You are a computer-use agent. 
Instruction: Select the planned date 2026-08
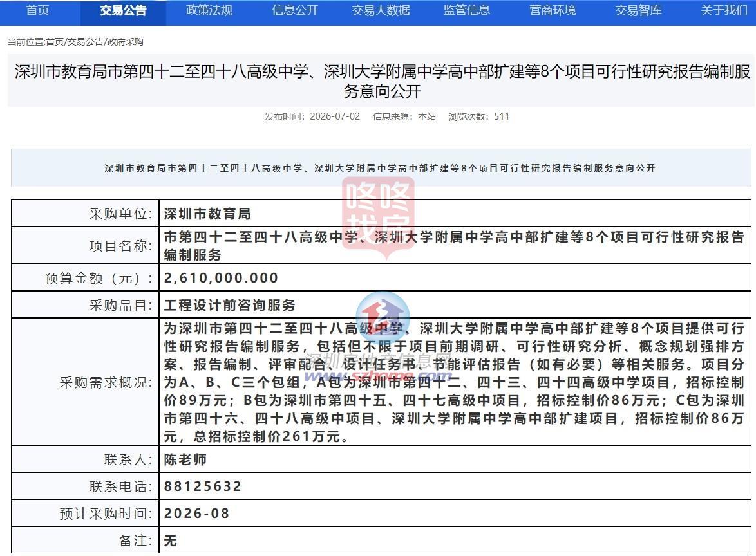[x=196, y=513]
